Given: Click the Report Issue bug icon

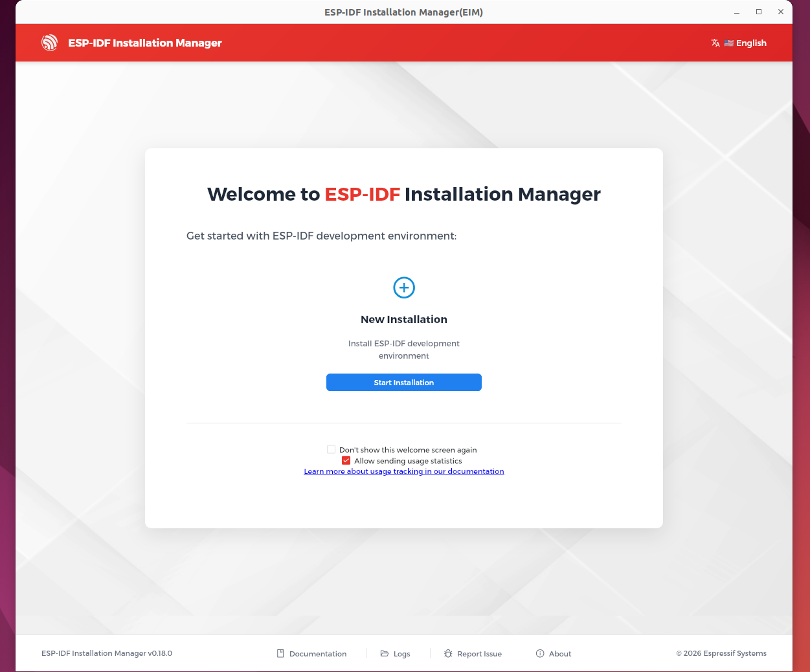Looking at the screenshot, I should click(x=448, y=653).
